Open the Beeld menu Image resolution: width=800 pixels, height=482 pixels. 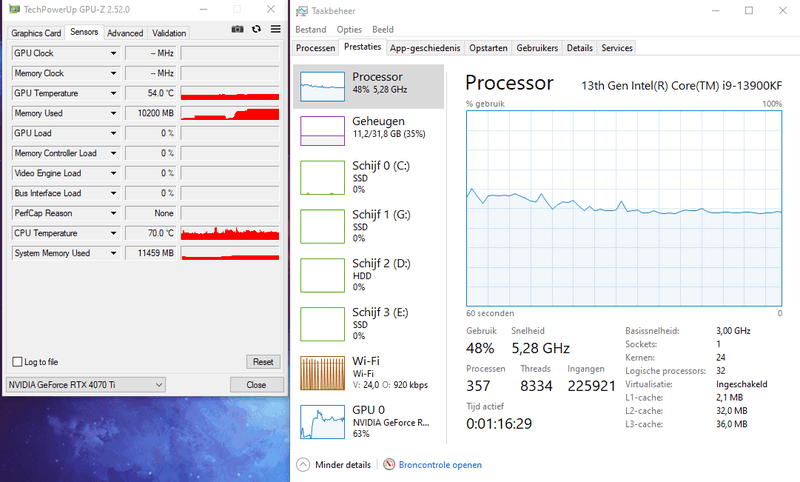383,30
